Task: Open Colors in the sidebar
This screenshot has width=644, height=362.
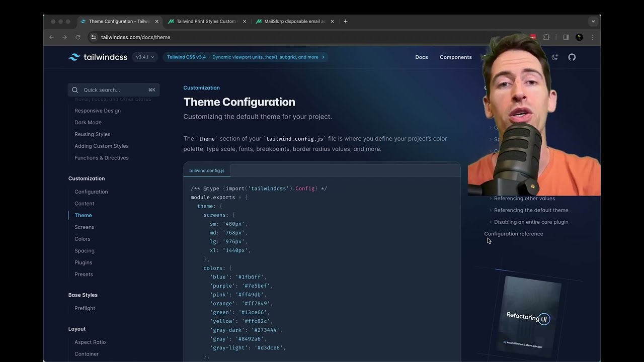Action: 83,239
